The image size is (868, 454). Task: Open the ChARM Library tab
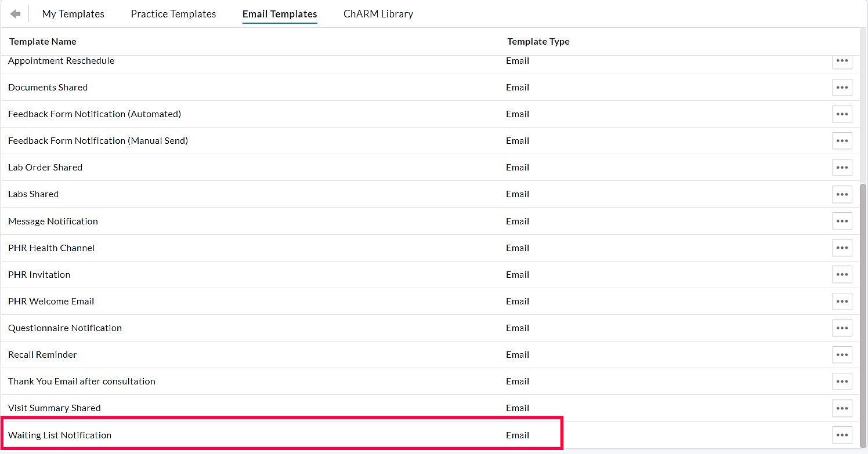click(x=378, y=13)
